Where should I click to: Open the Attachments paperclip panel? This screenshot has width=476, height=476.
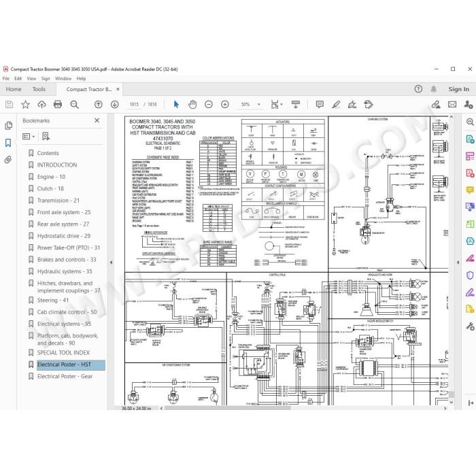(x=8, y=160)
